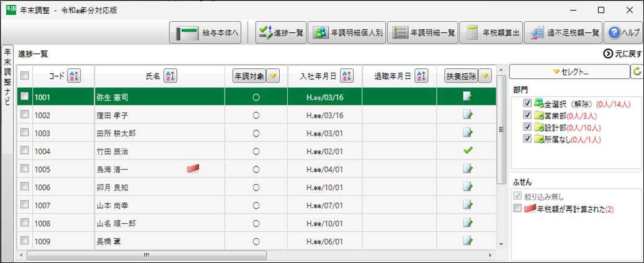Open the 扶養控除 filter dropdown
This screenshot has height=263, width=644.
tap(485, 76)
